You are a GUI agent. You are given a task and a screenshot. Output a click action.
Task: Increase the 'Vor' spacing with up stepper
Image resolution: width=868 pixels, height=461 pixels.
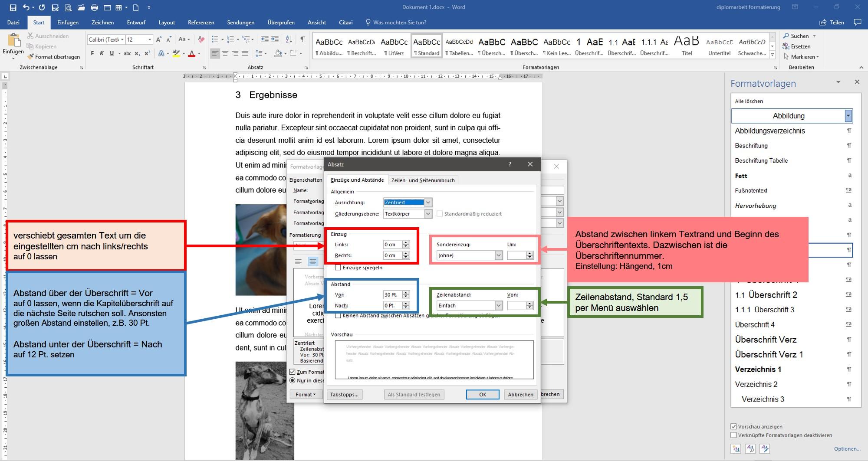(x=406, y=293)
